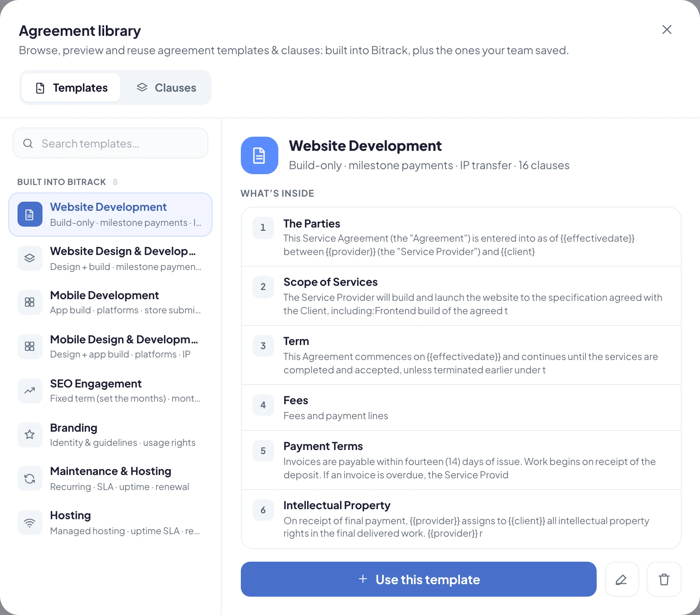Select the Hosting template title
Viewport: 700px width, 615px height.
tap(70, 515)
